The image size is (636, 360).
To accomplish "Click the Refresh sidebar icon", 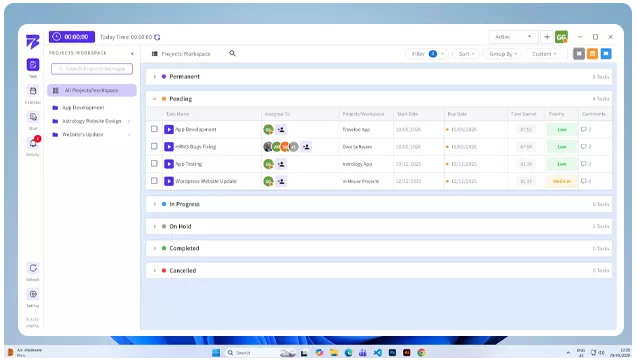I will [x=33, y=268].
